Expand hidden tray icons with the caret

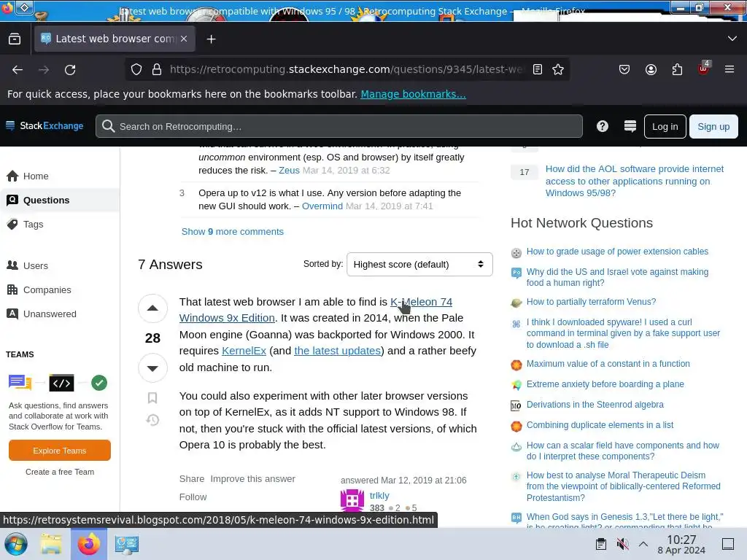[643, 544]
